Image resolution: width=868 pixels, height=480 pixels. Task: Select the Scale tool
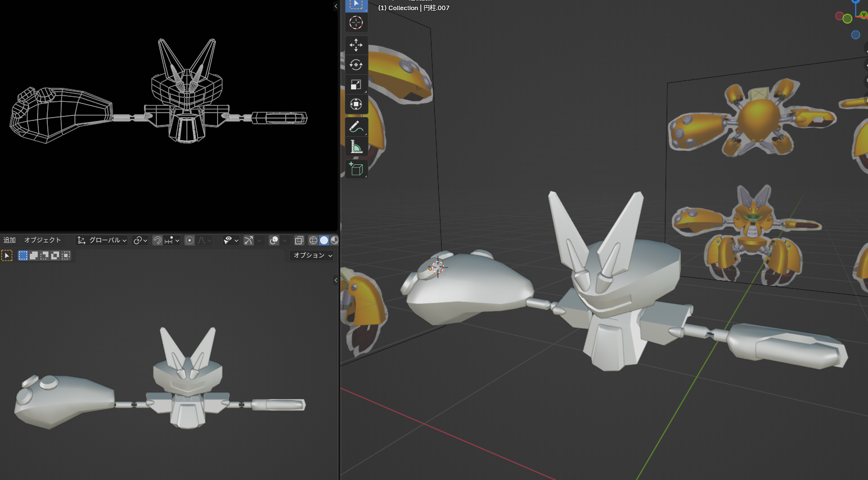point(356,84)
